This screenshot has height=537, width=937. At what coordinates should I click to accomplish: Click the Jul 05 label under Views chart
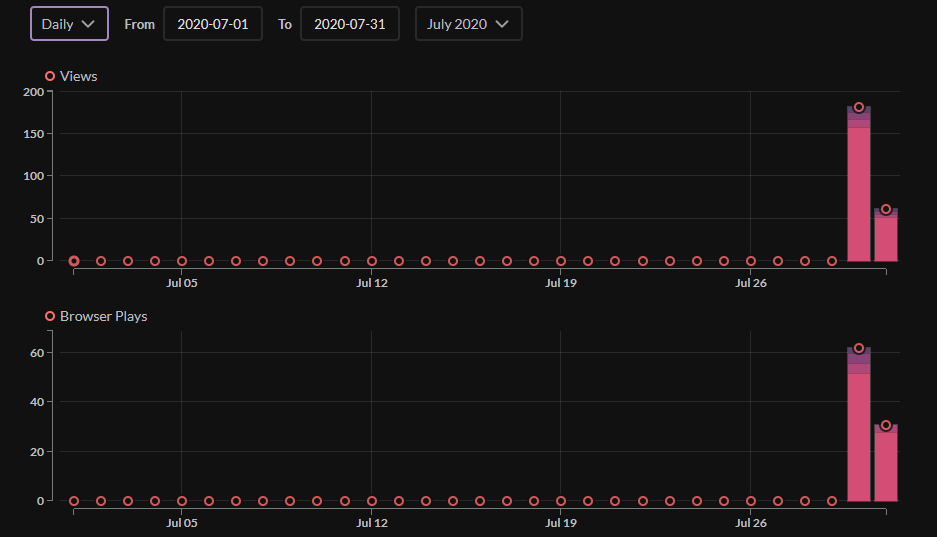coord(182,283)
